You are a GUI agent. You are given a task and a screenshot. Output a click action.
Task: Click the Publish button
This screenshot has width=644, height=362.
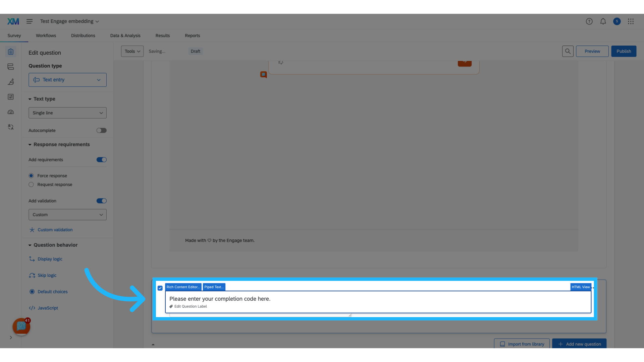pos(624,51)
